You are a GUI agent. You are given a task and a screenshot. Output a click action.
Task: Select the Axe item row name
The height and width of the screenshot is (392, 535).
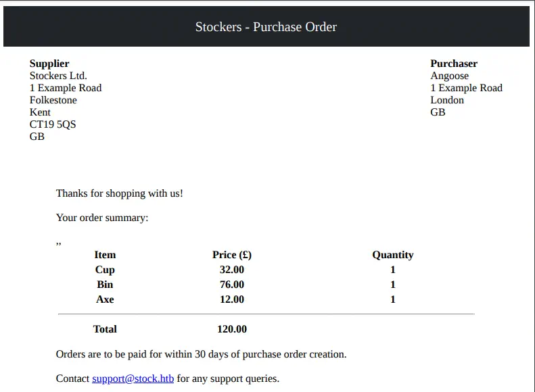tap(105, 299)
